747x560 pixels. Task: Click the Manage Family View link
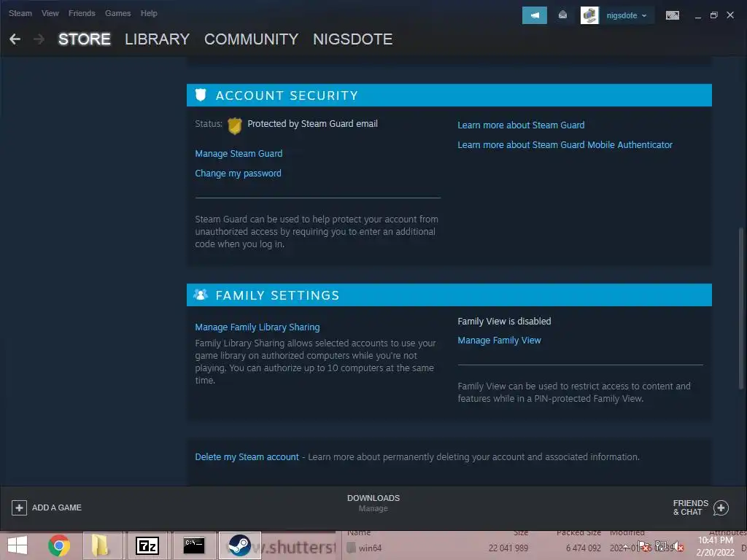499,341
